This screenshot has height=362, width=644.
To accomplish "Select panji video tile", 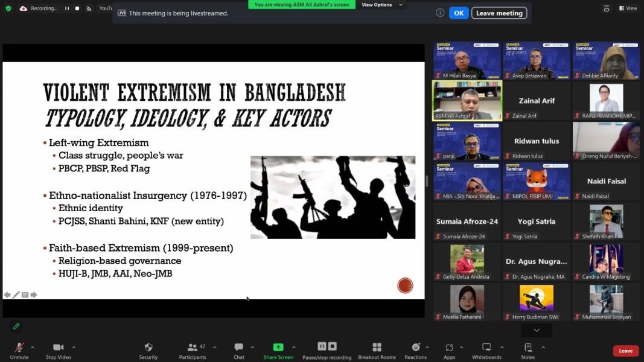I will point(467,141).
